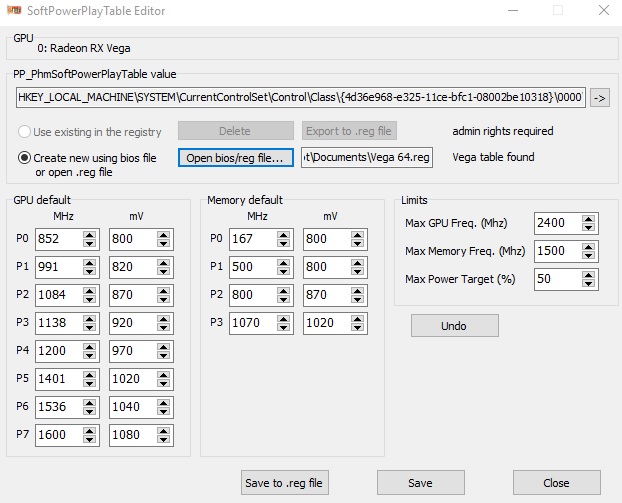Click the SoftPowerPlayTable Editor title bar icon
The image size is (622, 503).
click(16, 11)
